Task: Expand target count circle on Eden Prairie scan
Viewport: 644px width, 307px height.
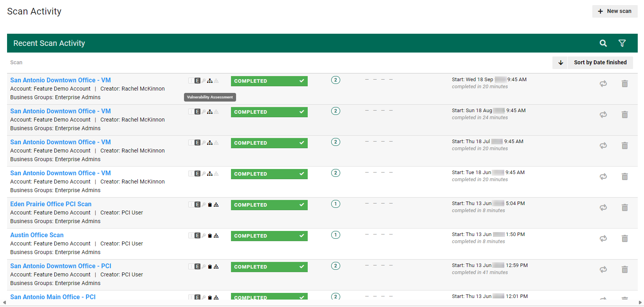Action: [x=336, y=204]
